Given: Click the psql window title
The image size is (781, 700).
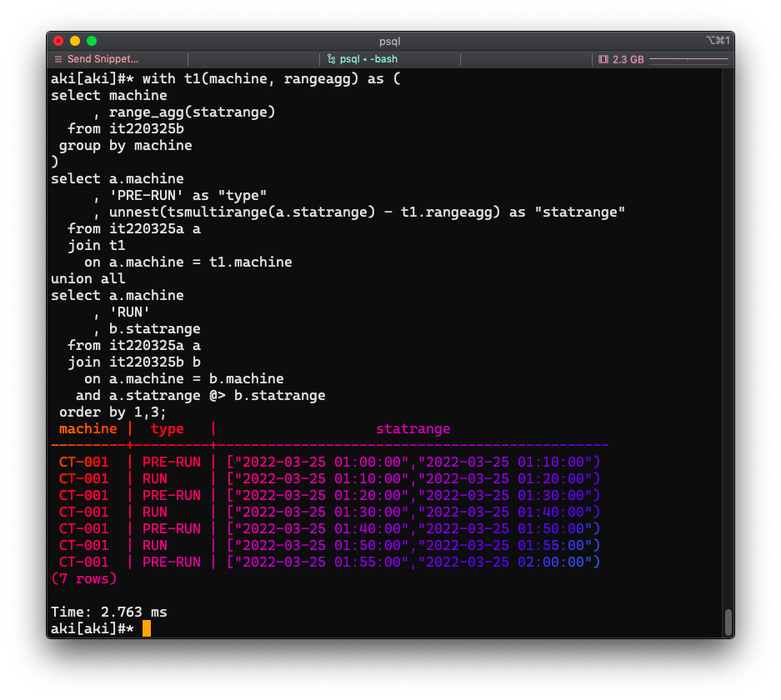Looking at the screenshot, I should 389,42.
